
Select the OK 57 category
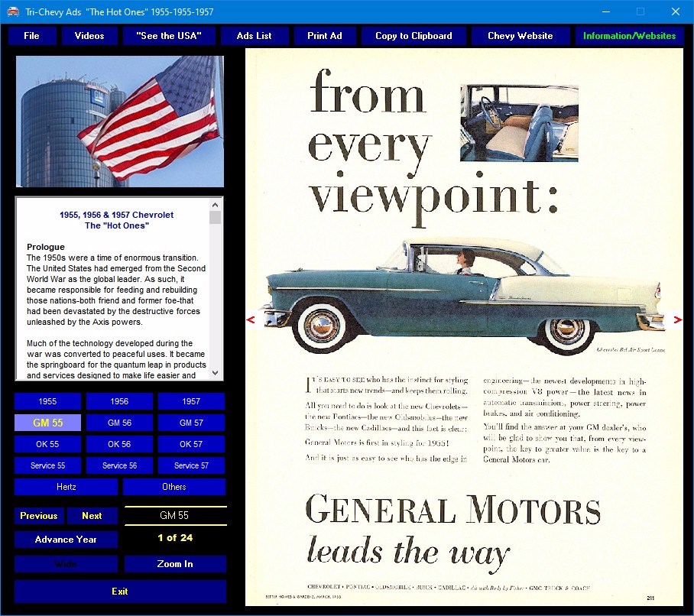[191, 444]
